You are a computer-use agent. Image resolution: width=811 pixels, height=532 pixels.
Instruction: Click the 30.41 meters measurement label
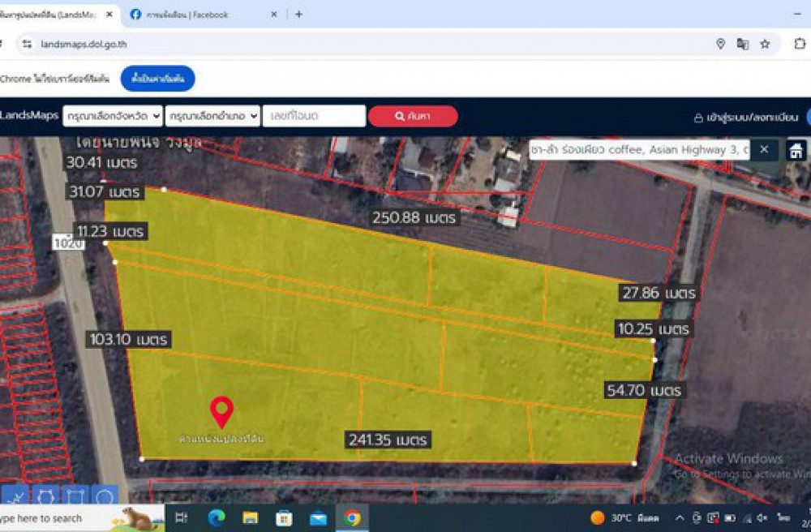click(101, 162)
